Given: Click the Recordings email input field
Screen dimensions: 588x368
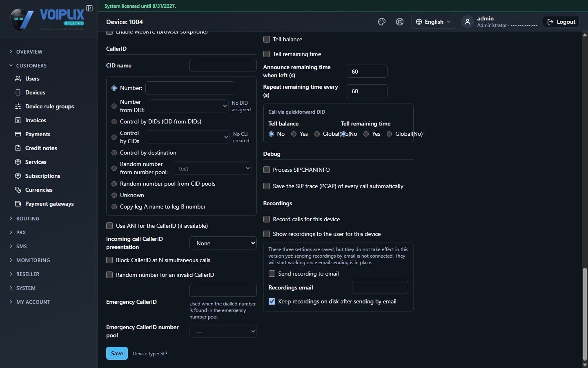Looking at the screenshot, I should coord(380,287).
